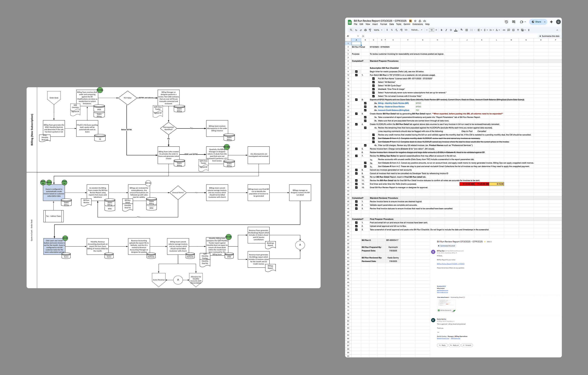This screenshot has width=588, height=375.
Task: Toggle checkbox for 'Uncheck One-Time & Usage'
Action: 373,89
